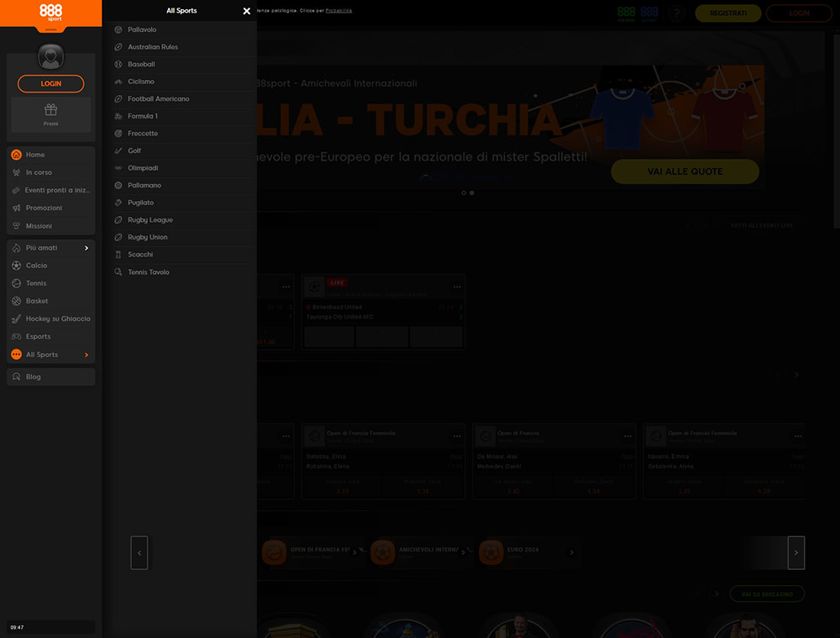Click VAI ALLE QUOTE banner button

coord(685,171)
